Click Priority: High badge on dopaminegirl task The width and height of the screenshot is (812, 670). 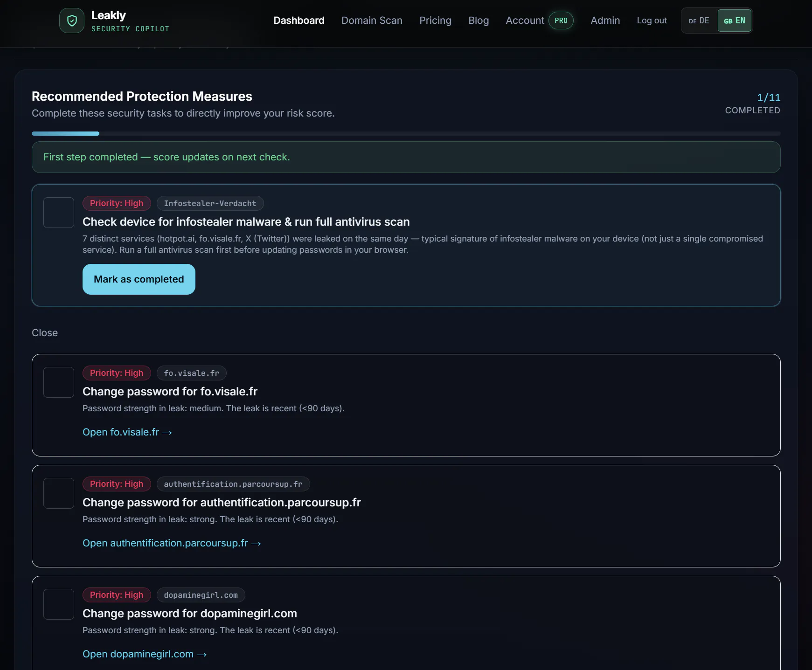(x=117, y=595)
